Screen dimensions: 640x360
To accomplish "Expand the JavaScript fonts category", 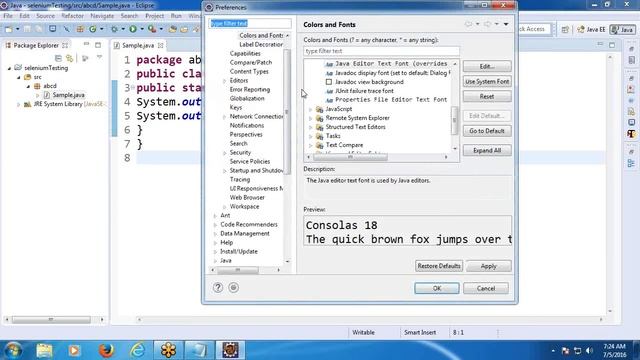I will coord(311,109).
